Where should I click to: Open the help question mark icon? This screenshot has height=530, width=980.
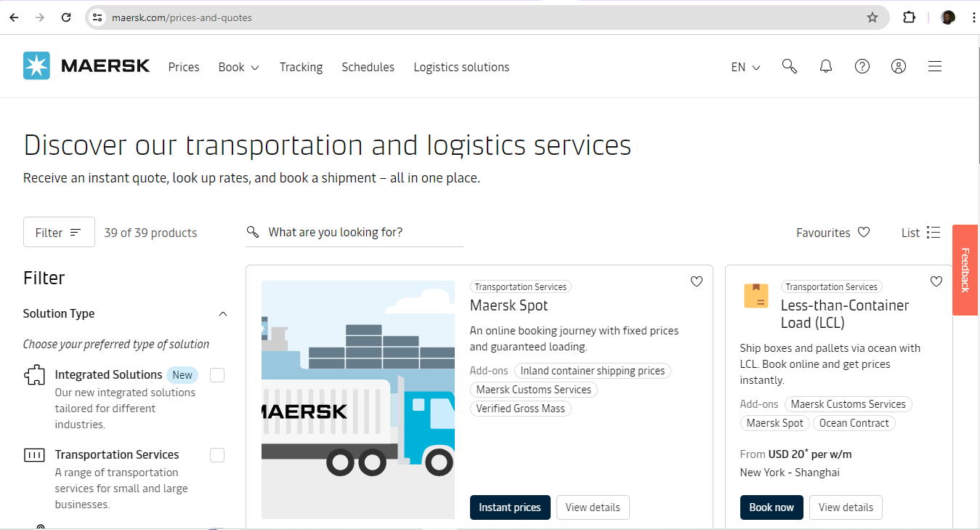click(x=862, y=66)
